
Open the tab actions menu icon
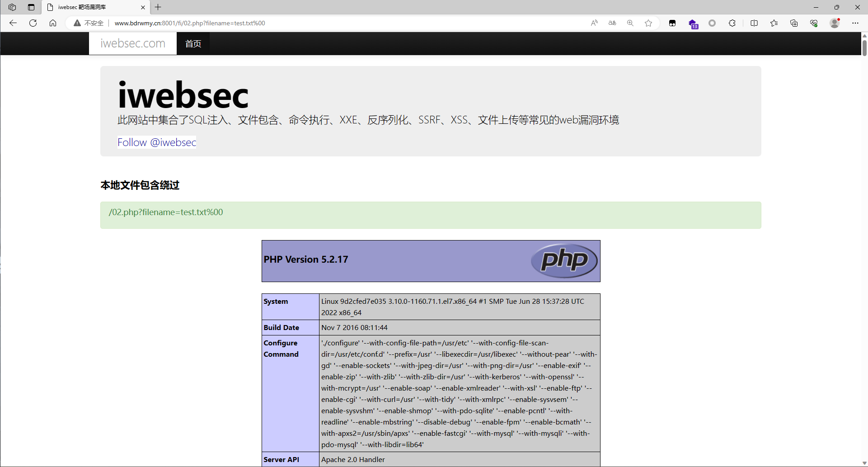[x=31, y=7]
